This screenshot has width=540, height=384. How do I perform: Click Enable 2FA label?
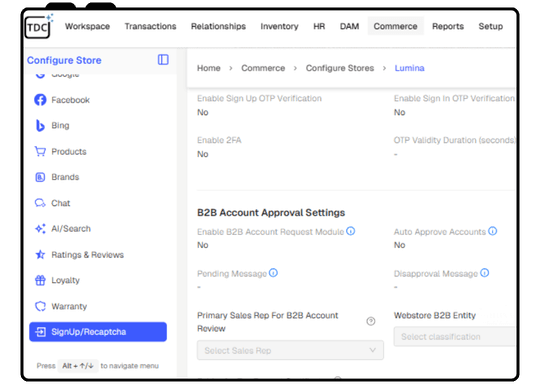click(219, 140)
